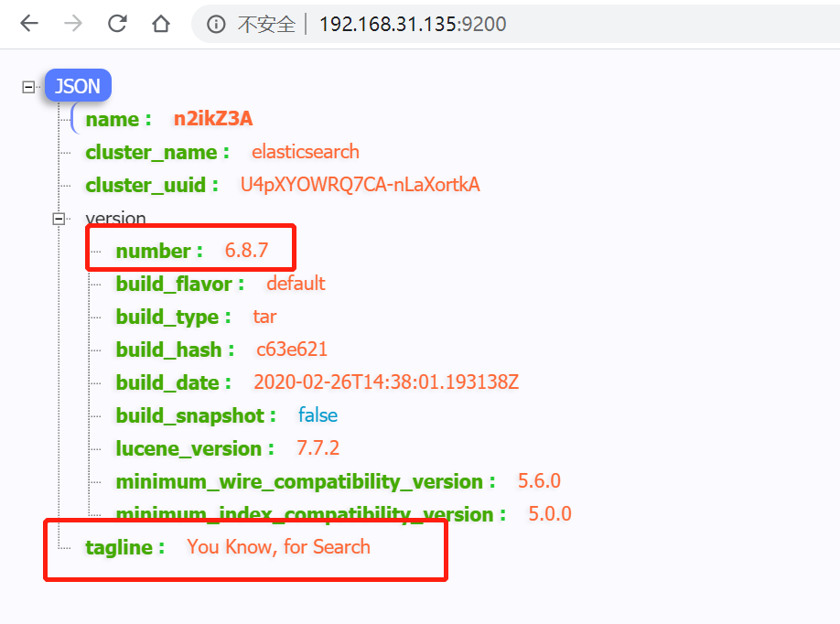Click the lucene version value 7.7.2
Image resolution: width=840 pixels, height=624 pixels.
point(318,448)
